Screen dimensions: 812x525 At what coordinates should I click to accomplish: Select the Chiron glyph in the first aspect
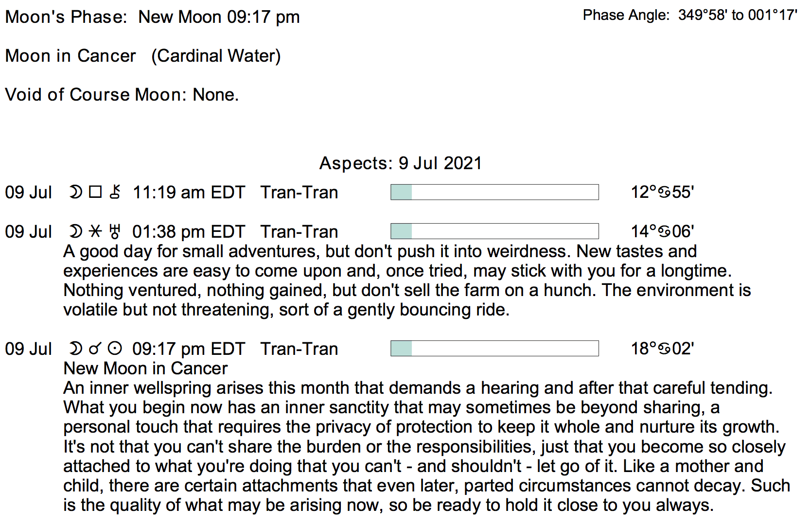pyautogui.click(x=115, y=192)
